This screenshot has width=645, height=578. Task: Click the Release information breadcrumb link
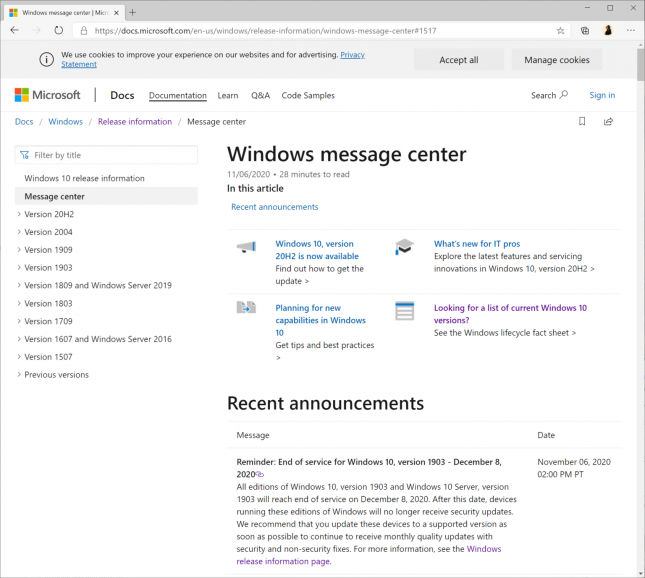[x=135, y=122]
